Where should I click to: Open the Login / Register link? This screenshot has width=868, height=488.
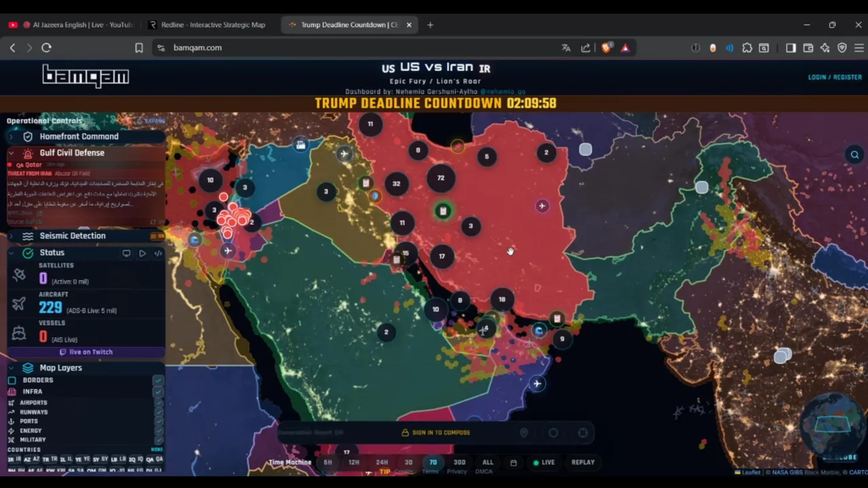click(x=835, y=77)
